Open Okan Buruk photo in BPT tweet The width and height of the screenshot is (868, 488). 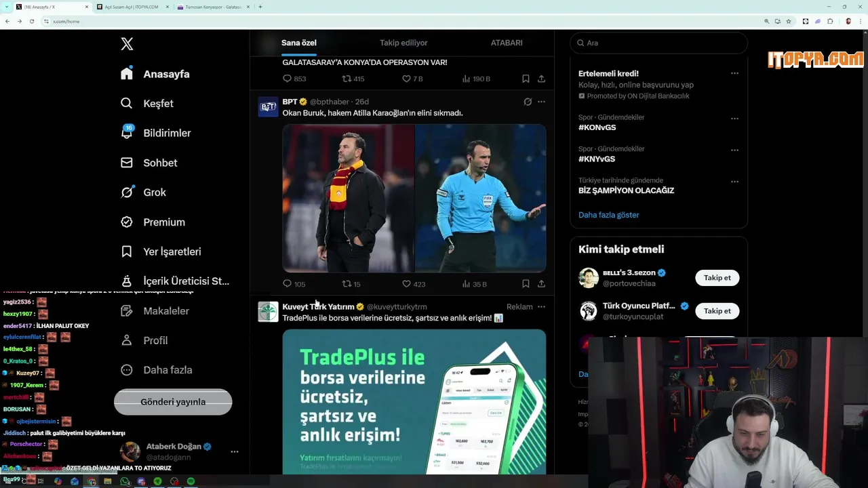(x=348, y=198)
